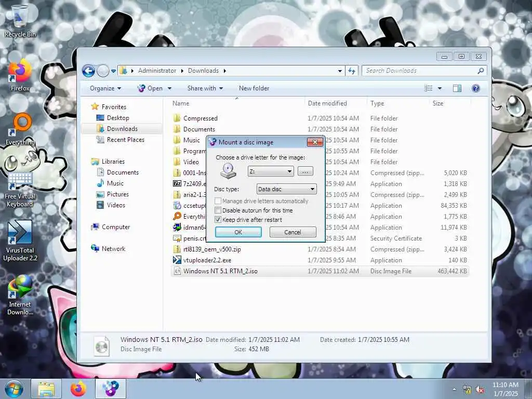Open the Share with menu
The width and height of the screenshot is (532, 399).
(x=205, y=88)
